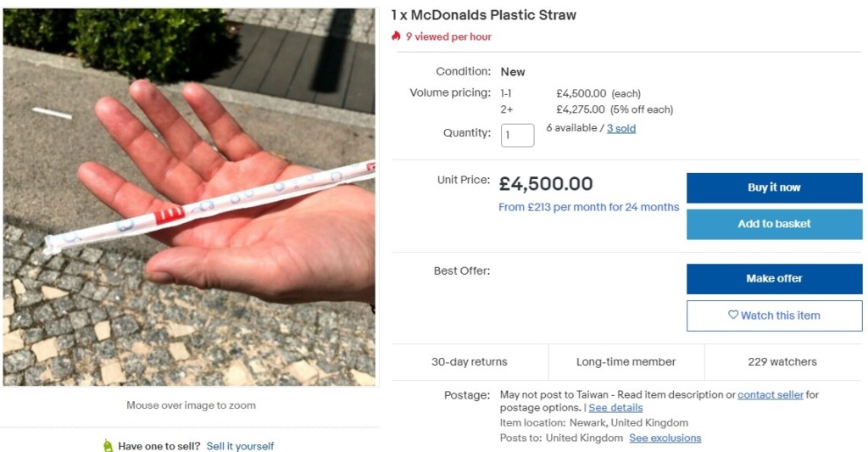Viewport: 868px width, 452px height.
Task: Click the heart icon to watch this item
Action: click(733, 315)
